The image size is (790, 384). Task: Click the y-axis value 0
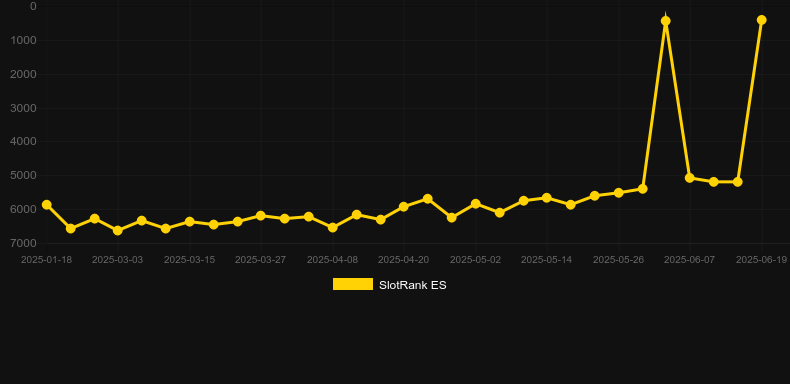[x=33, y=6]
